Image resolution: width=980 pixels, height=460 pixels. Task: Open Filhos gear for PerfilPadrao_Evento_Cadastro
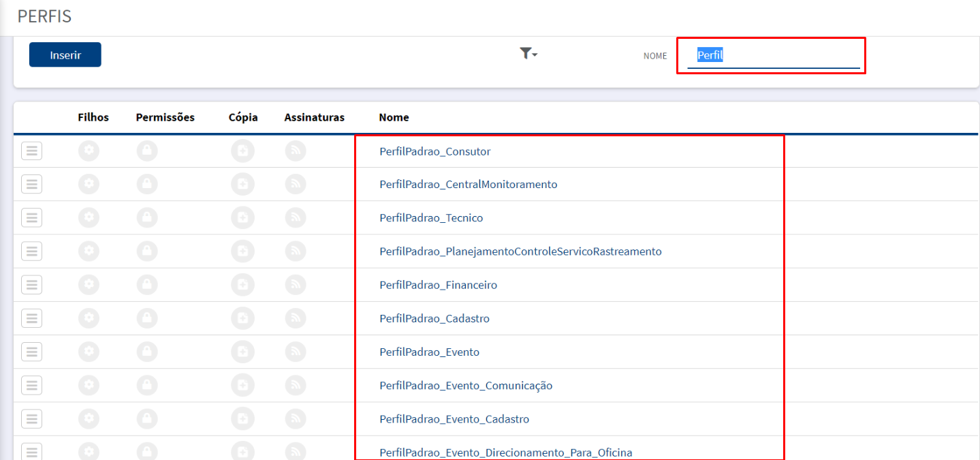click(x=89, y=418)
